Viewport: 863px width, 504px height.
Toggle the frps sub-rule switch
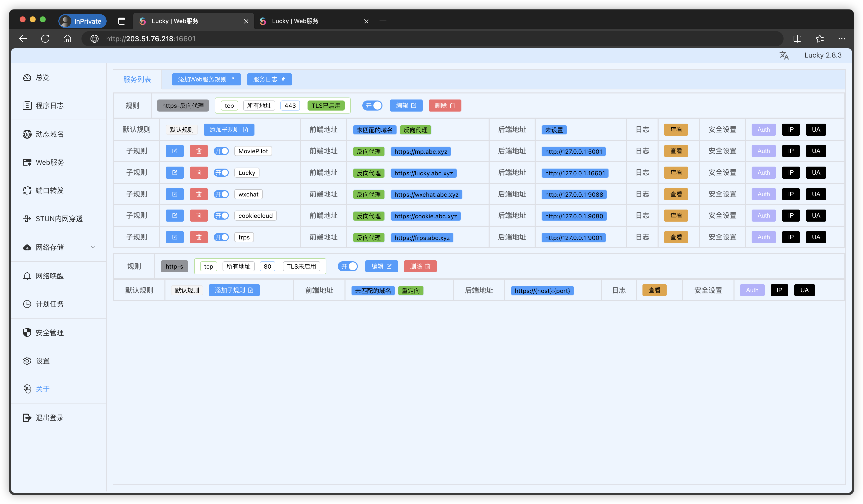pos(221,237)
